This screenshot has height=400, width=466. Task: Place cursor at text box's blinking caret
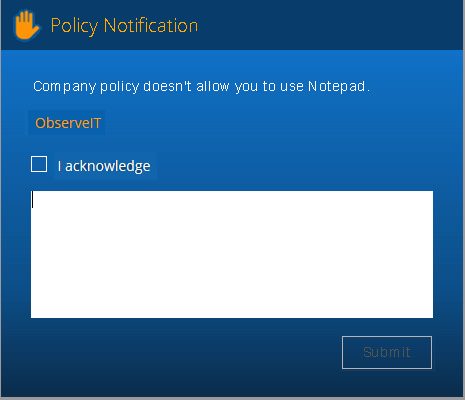click(32, 200)
